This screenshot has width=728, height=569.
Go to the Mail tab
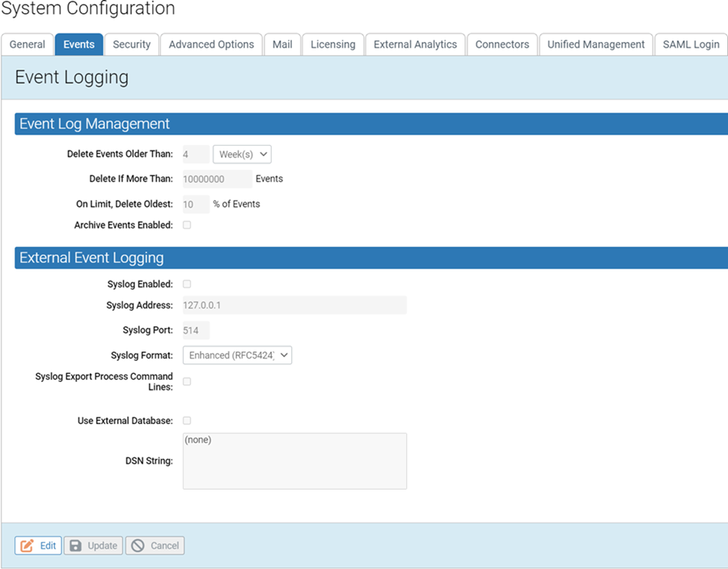pyautogui.click(x=281, y=45)
